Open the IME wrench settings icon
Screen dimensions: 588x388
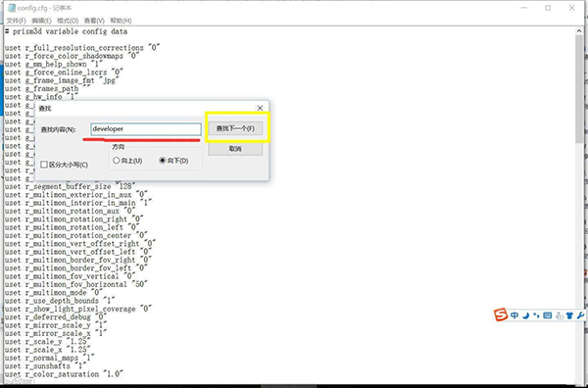[580, 315]
